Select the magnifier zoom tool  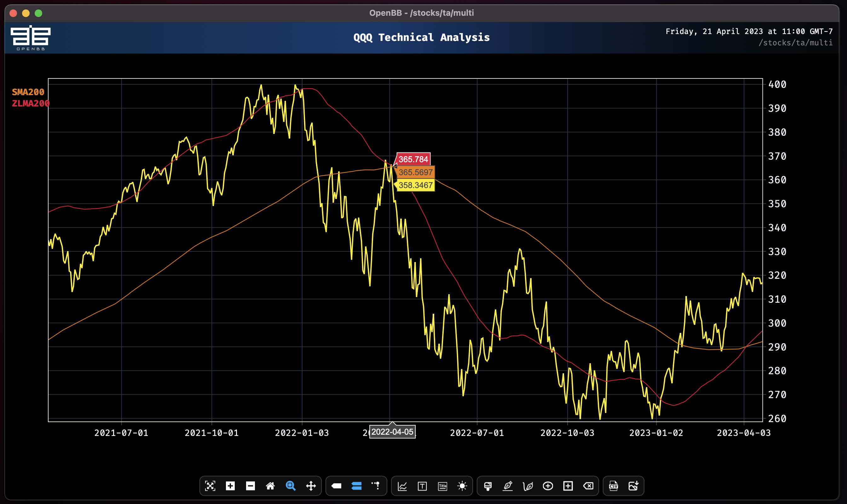[291, 486]
